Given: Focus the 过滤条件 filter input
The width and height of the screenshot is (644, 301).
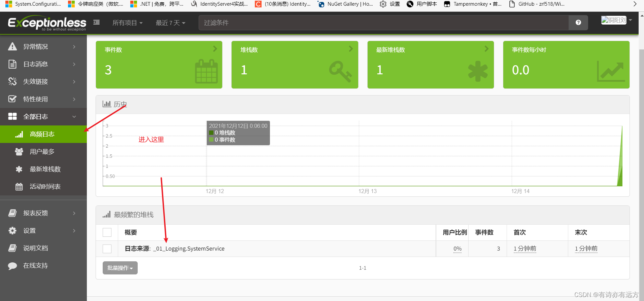Looking at the screenshot, I should click(x=383, y=23).
